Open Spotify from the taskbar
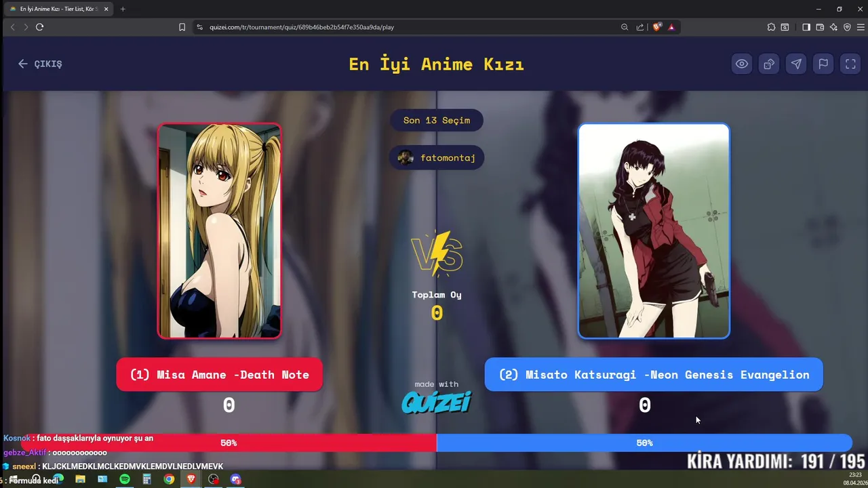This screenshot has height=488, width=868. 125,479
